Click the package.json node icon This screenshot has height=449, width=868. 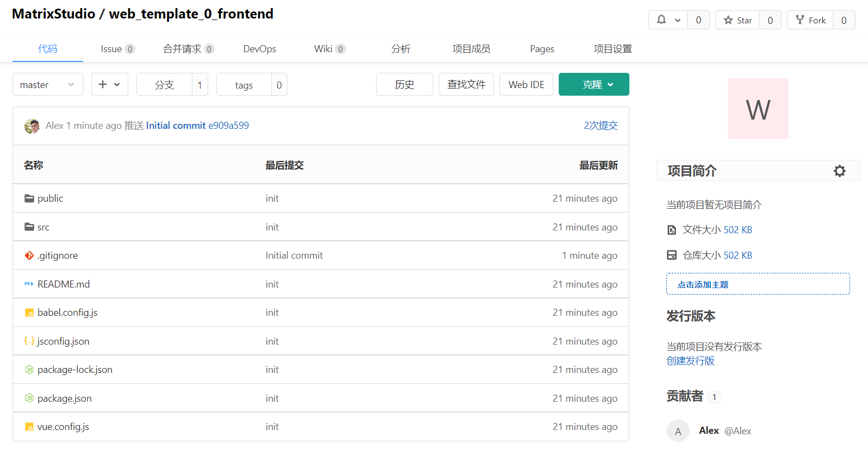[x=29, y=398]
